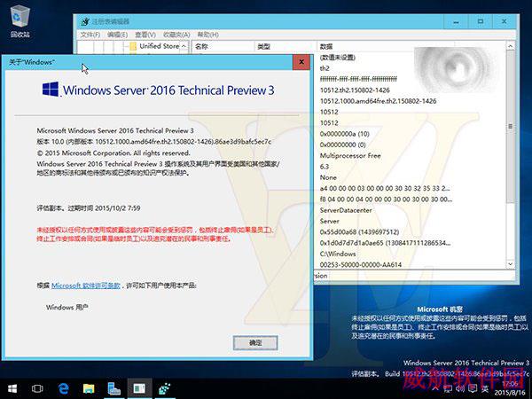Click the Windows Start button
Image resolution: width=532 pixels, height=399 pixels.
tap(12, 388)
